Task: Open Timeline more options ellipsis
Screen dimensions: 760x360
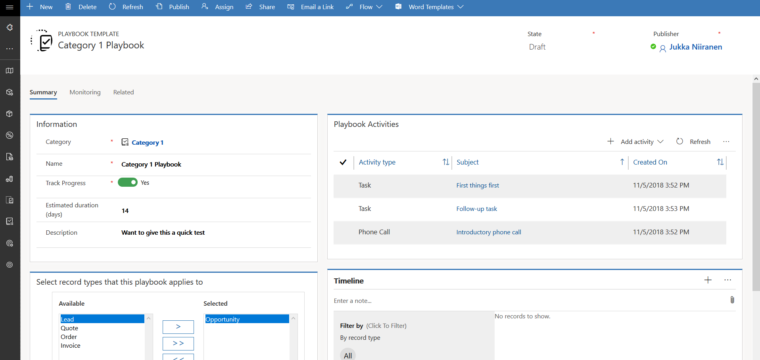Action: (728, 280)
